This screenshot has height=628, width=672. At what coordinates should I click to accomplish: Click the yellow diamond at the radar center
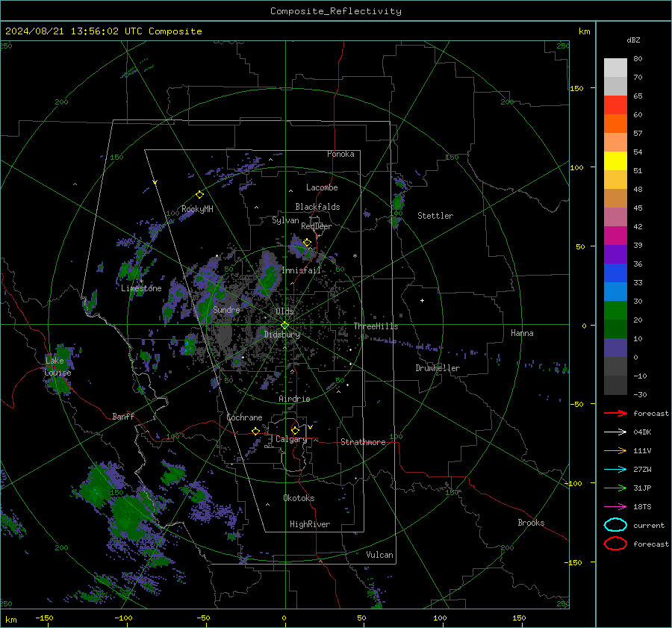[284, 325]
